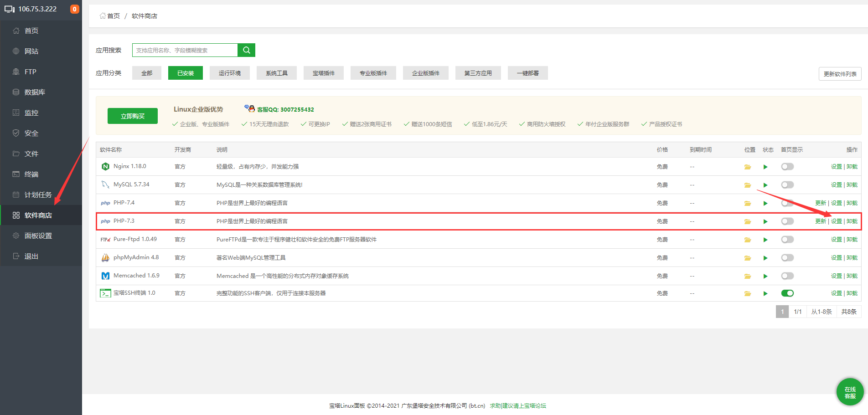
Task: Open the 在线客服 chat bubble
Action: pyautogui.click(x=850, y=392)
